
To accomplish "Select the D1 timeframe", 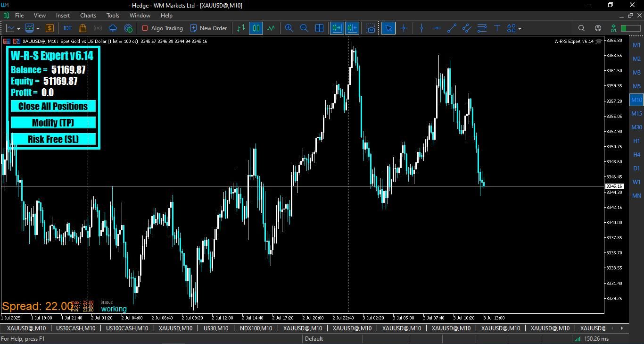I will pos(636,168).
